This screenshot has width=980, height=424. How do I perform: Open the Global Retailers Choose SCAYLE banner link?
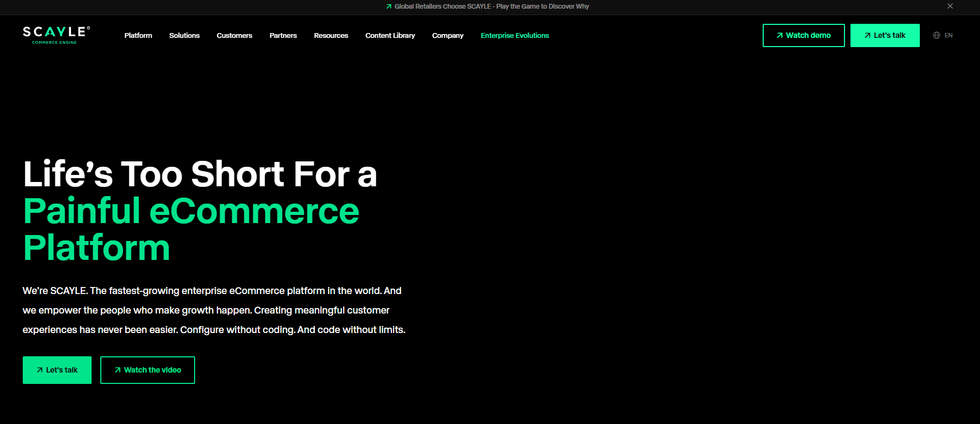click(487, 6)
